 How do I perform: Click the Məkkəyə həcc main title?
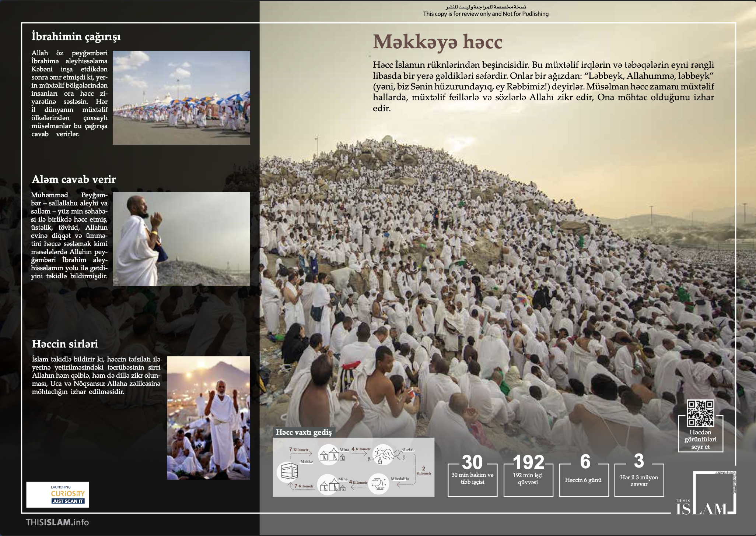[437, 42]
